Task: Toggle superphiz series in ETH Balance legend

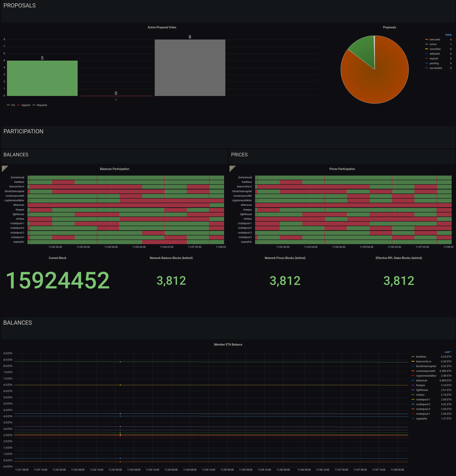Action: tap(421, 419)
